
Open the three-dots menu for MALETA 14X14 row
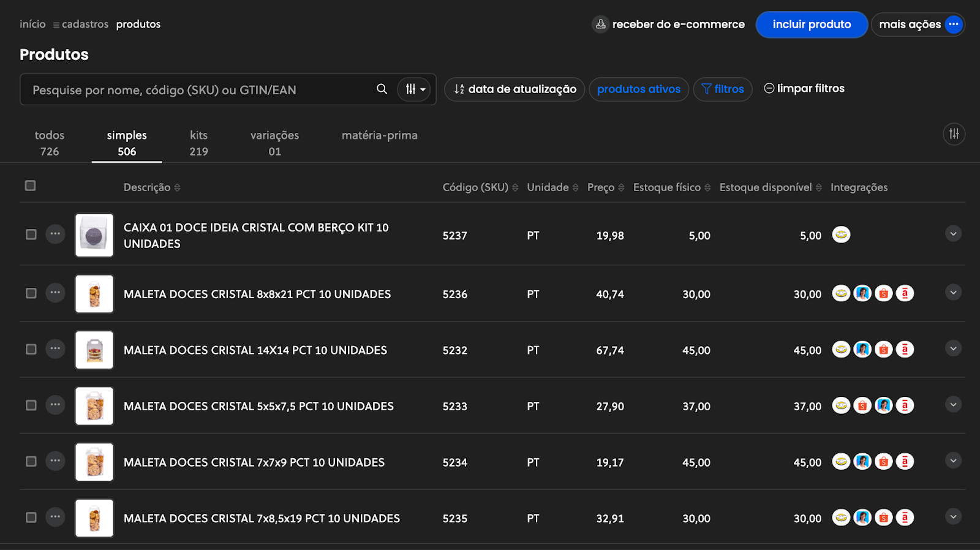[55, 348]
